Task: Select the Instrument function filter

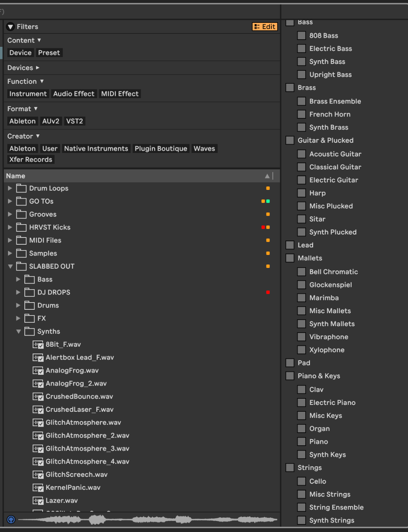Action: point(28,94)
